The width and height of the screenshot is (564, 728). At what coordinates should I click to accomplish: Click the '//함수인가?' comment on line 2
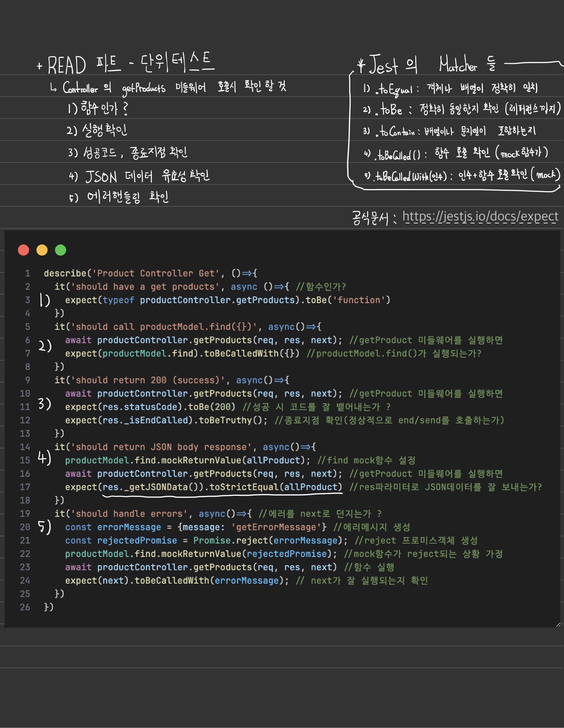tap(321, 287)
